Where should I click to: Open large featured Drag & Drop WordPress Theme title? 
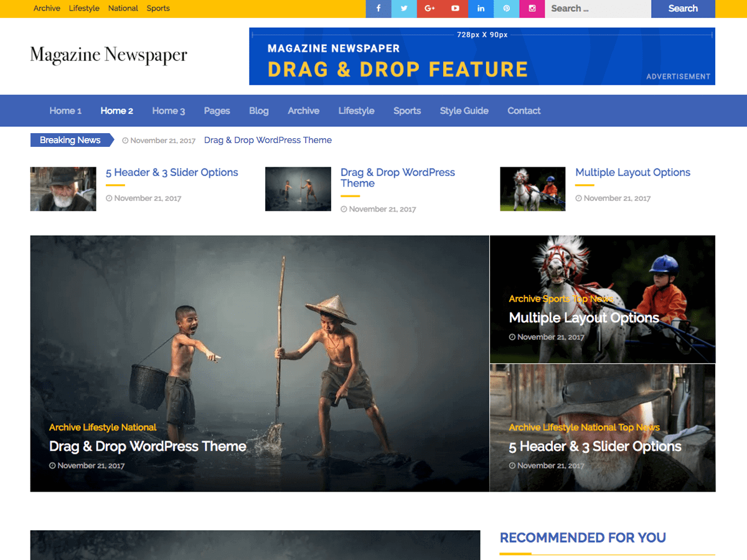click(148, 446)
